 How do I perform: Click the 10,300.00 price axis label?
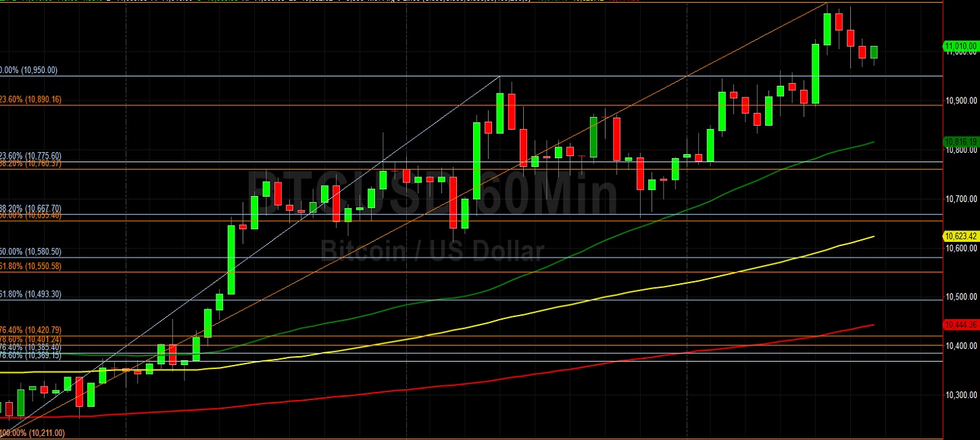[961, 395]
